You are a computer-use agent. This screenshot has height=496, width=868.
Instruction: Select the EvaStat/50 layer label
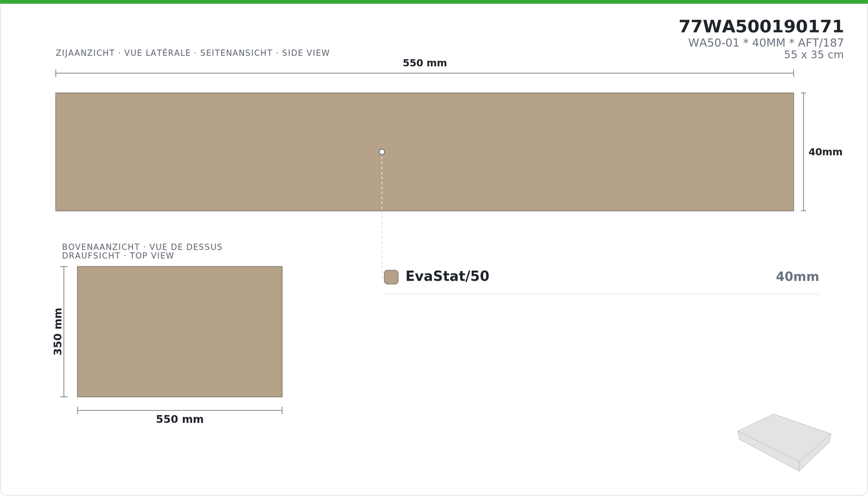coord(447,276)
